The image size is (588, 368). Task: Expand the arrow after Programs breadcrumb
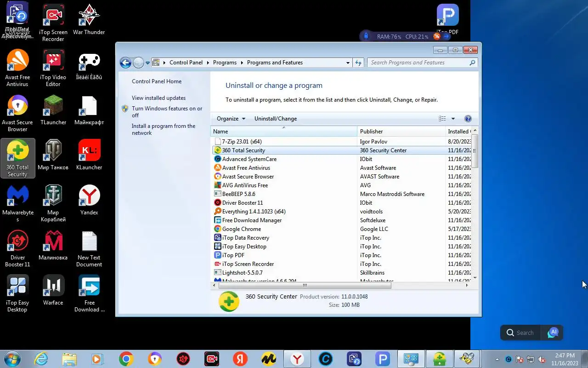(x=242, y=63)
